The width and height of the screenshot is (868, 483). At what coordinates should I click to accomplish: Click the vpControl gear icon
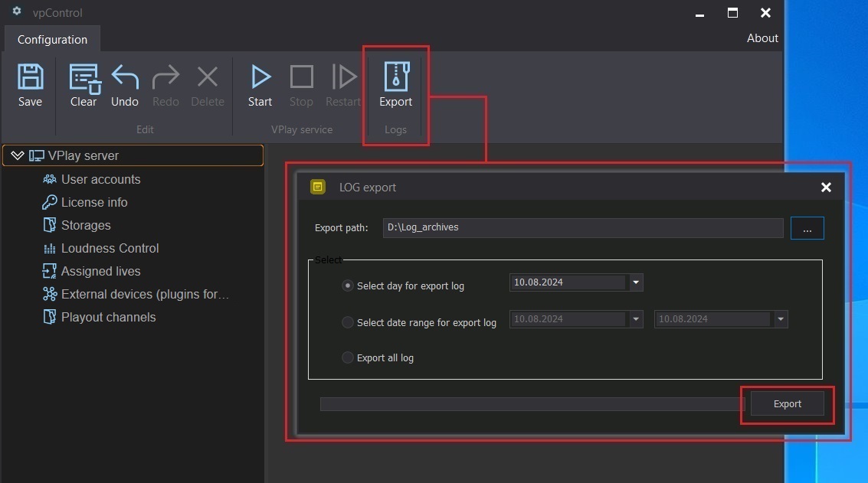click(17, 11)
